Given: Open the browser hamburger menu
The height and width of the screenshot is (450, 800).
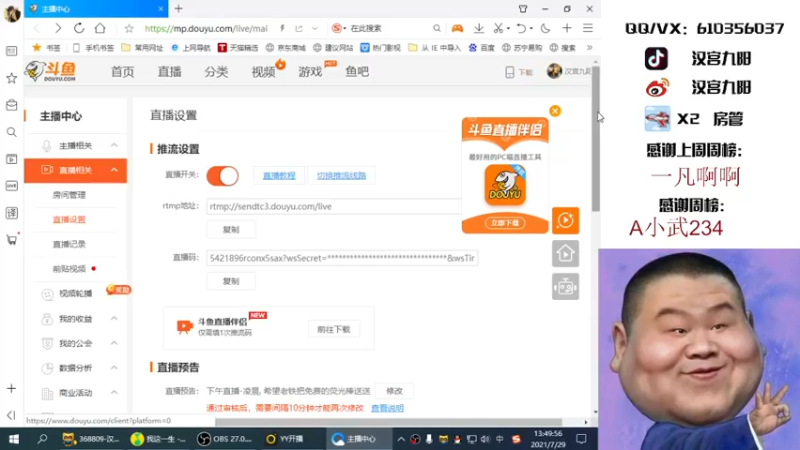Looking at the screenshot, I should tap(588, 28).
